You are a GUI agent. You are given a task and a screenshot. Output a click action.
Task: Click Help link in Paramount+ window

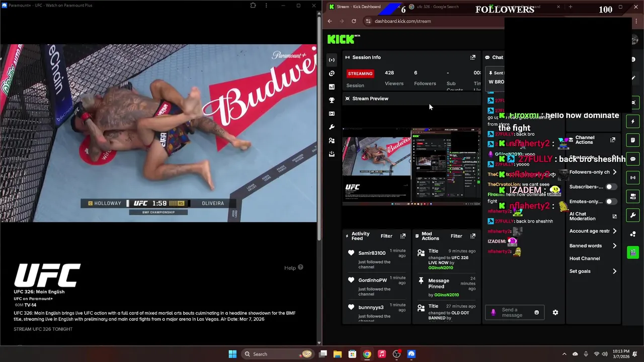[x=293, y=267]
